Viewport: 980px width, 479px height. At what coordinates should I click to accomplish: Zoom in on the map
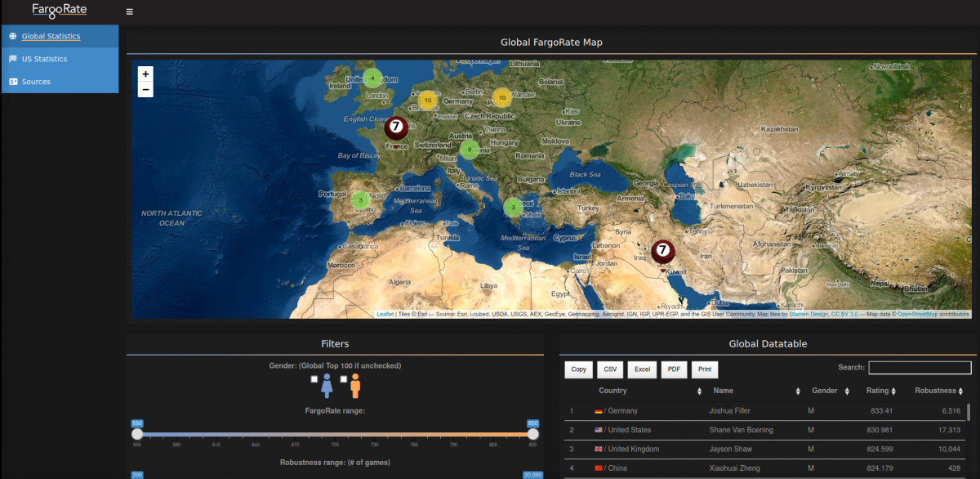145,74
